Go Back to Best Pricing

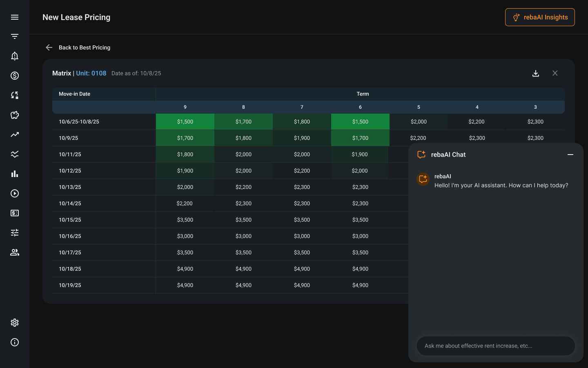point(85,47)
